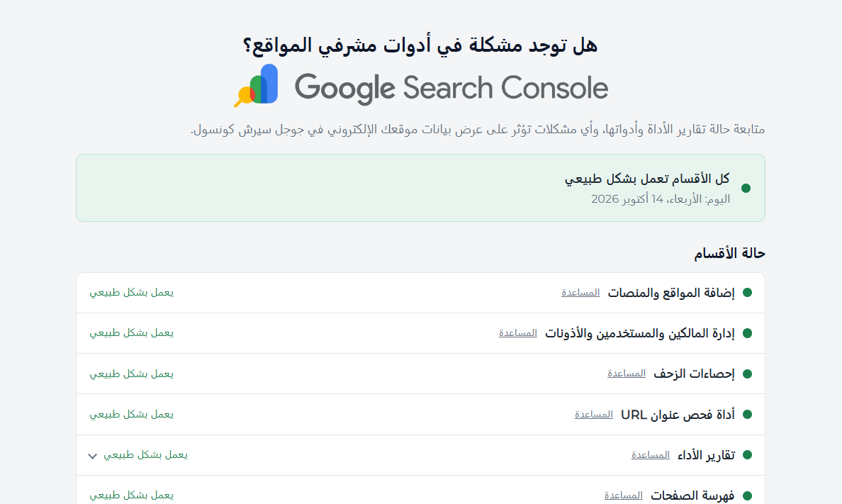Open the help link for إحصاءات الزحف
Viewport: 842px width, 504px height.
point(626,374)
